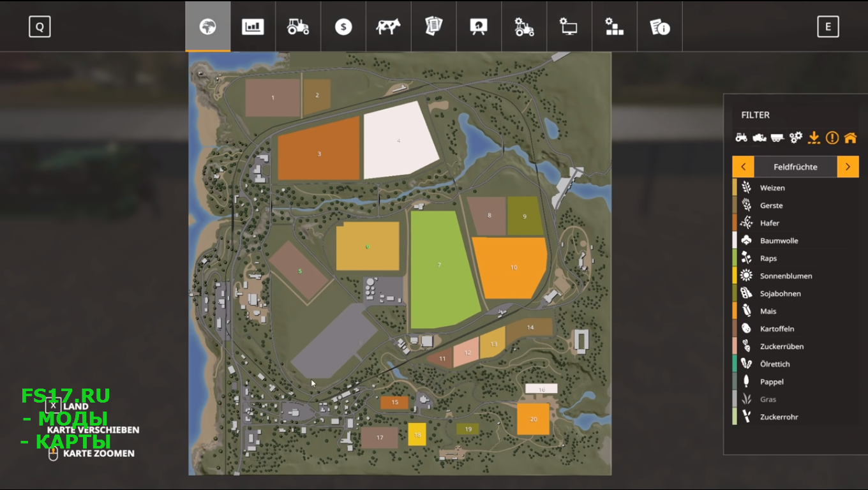Toggle Sonnenblumen crop in the legend

click(795, 276)
